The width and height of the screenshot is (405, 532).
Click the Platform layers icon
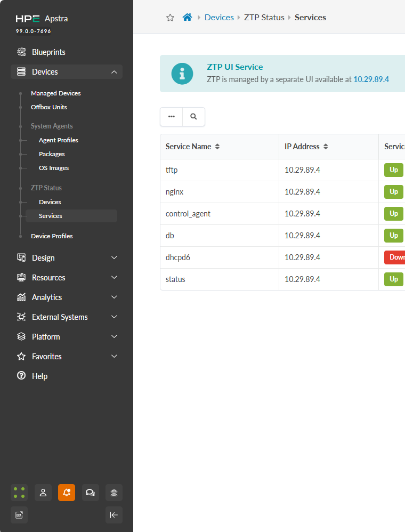point(21,336)
